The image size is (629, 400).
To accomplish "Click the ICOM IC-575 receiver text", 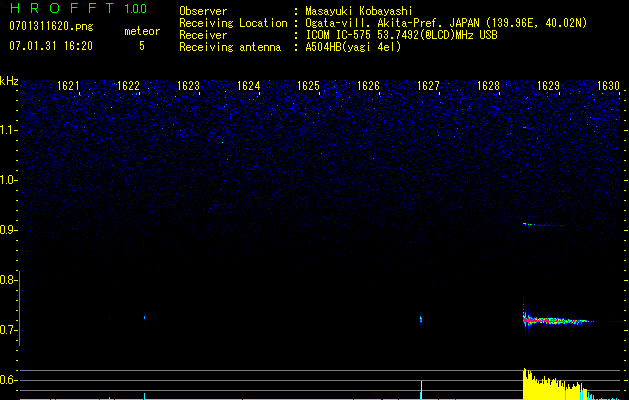I will click(x=401, y=35).
